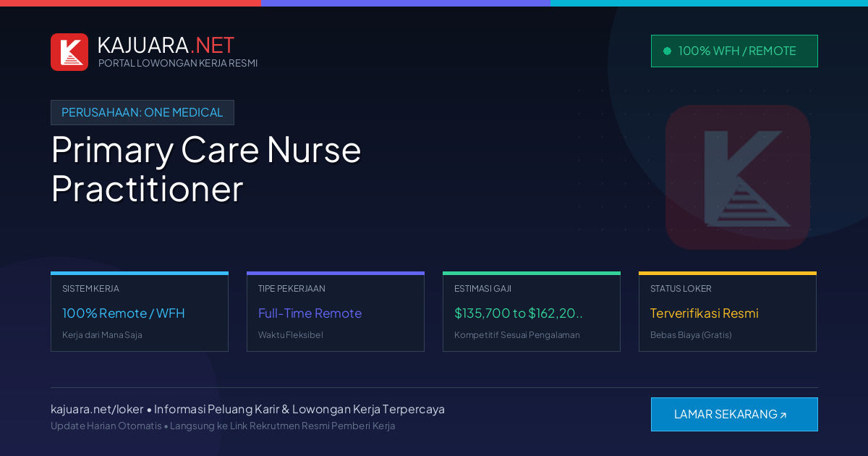Click the Terverifikasi Resmi status value

(x=705, y=313)
